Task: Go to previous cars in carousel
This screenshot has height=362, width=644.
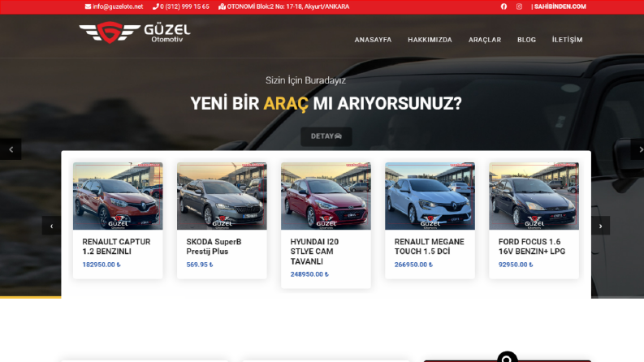Action: 51,226
